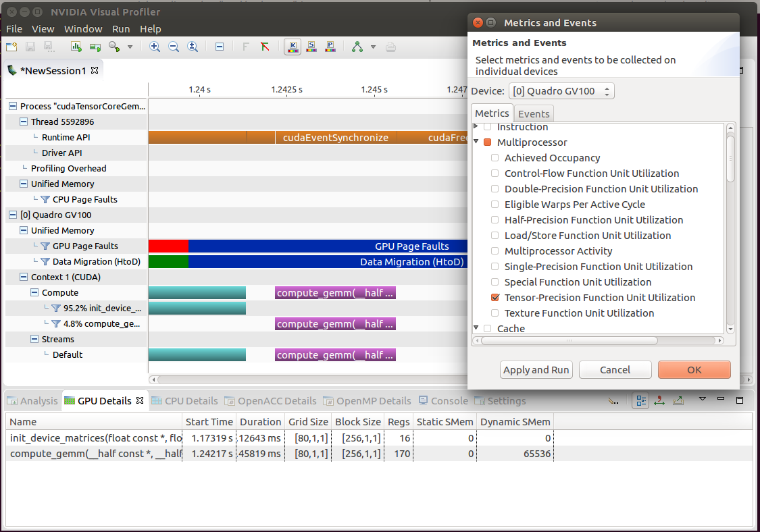Zoom in on the timeline
Screen dimensions: 760x532
click(x=155, y=46)
